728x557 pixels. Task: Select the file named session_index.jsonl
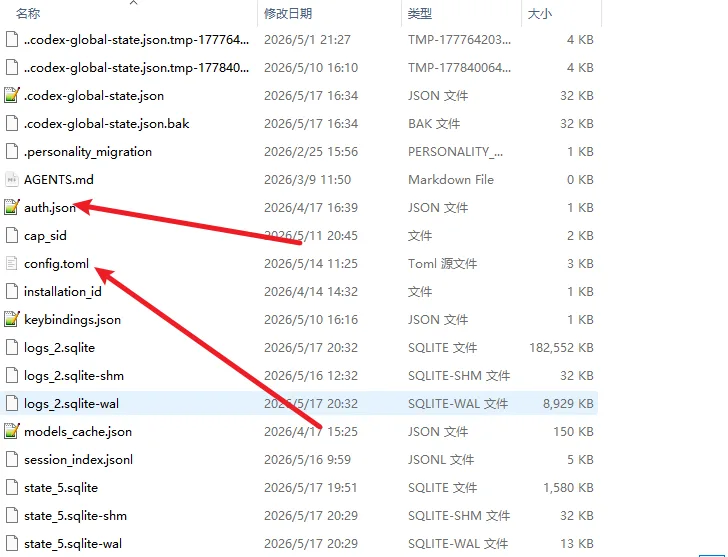(78, 460)
